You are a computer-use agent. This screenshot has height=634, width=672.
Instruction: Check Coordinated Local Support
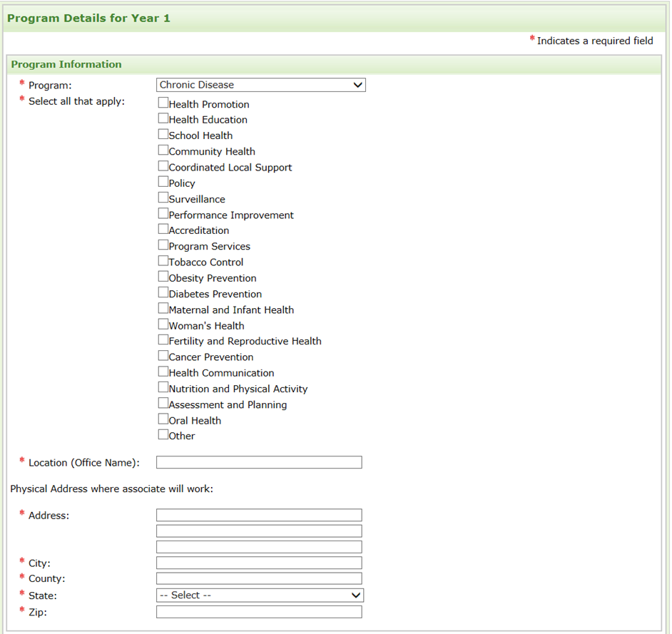point(163,166)
